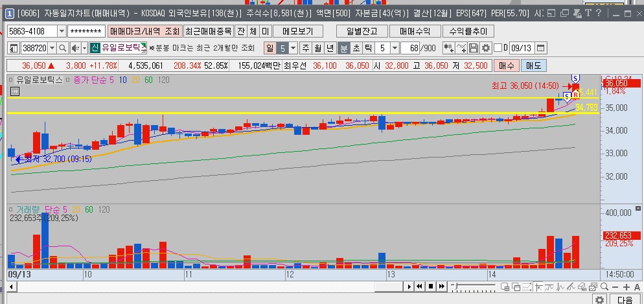Click the scrollbar left arrow
644x304 pixels.
(10, 286)
